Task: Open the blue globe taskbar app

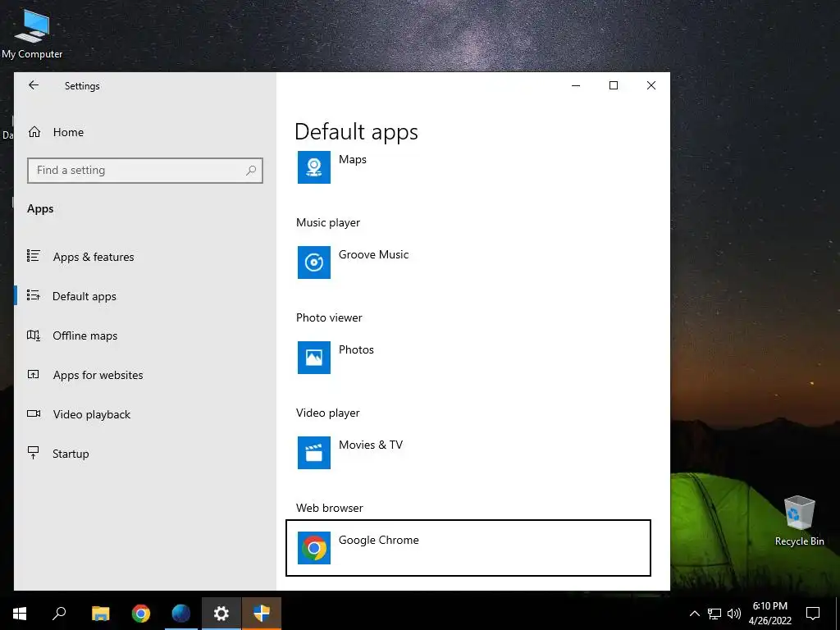Action: (181, 614)
